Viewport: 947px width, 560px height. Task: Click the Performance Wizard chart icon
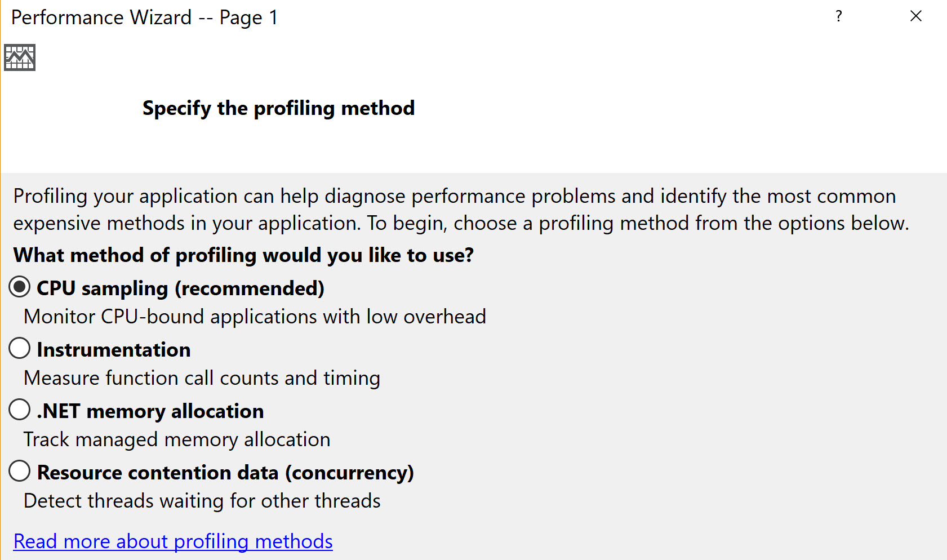20,57
